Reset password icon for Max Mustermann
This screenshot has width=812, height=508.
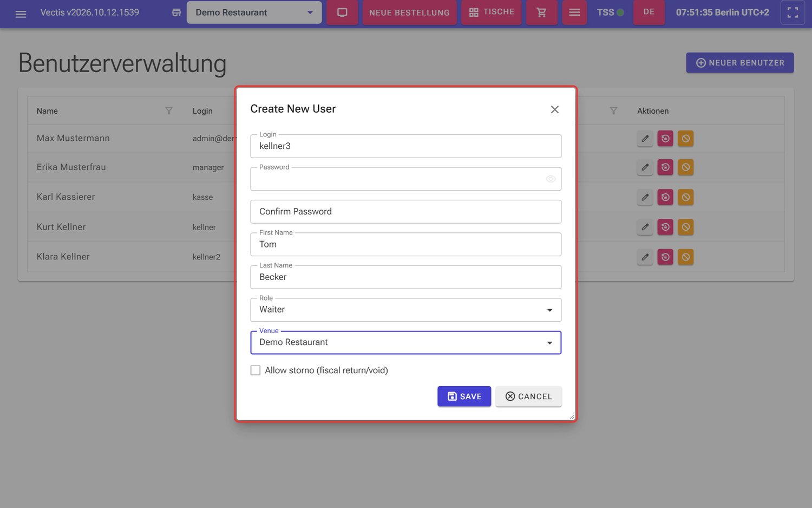[665, 139]
